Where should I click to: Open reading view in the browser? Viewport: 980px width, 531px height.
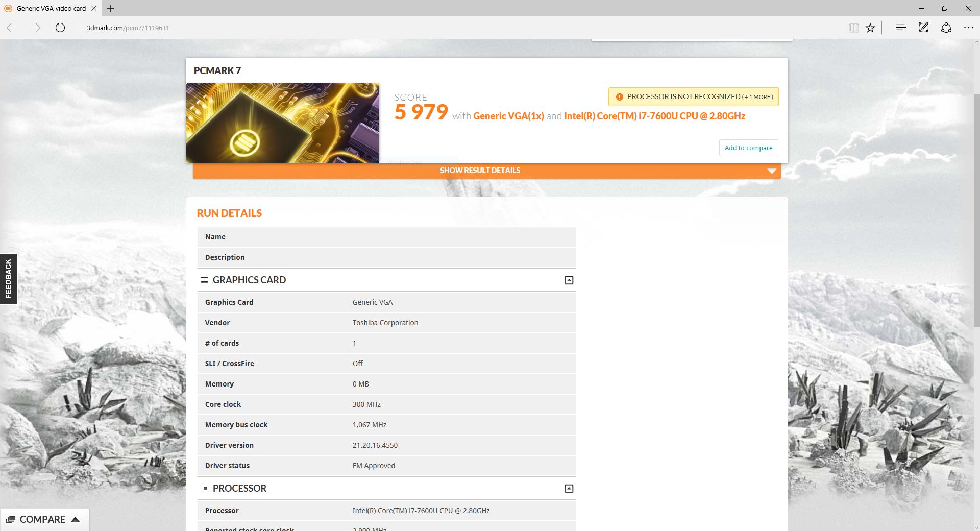(x=853, y=28)
